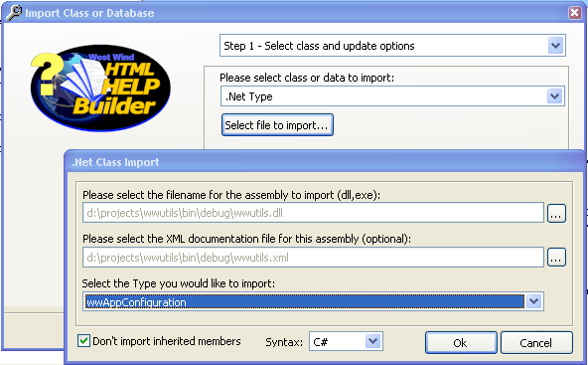The height and width of the screenshot is (365, 588).
Task: Select the wwAppConfiguration type combo box text
Action: pos(305,302)
